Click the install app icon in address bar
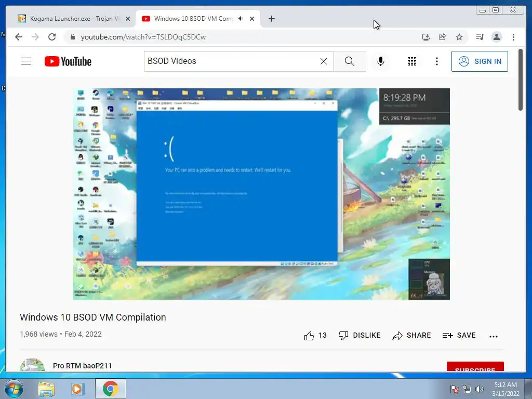 pyautogui.click(x=426, y=37)
